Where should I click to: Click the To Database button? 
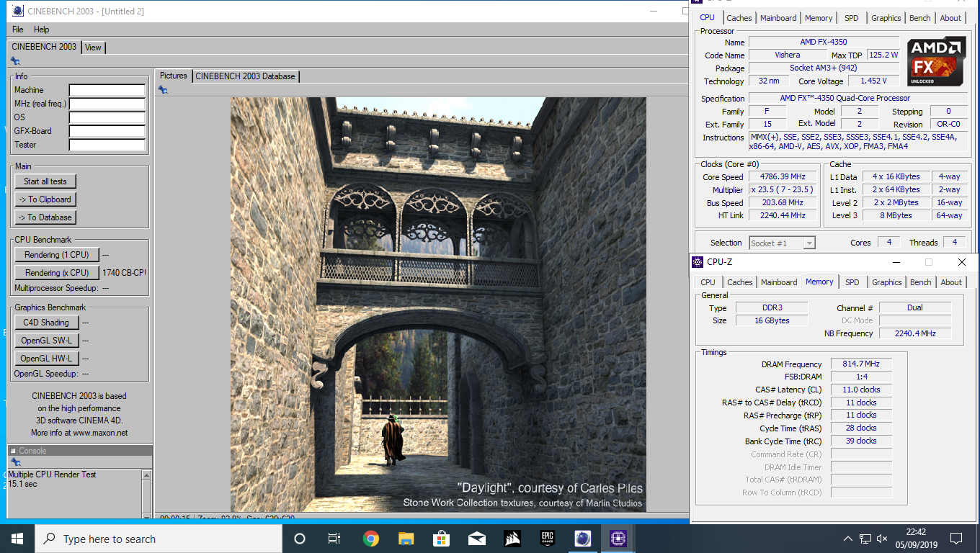coord(45,217)
